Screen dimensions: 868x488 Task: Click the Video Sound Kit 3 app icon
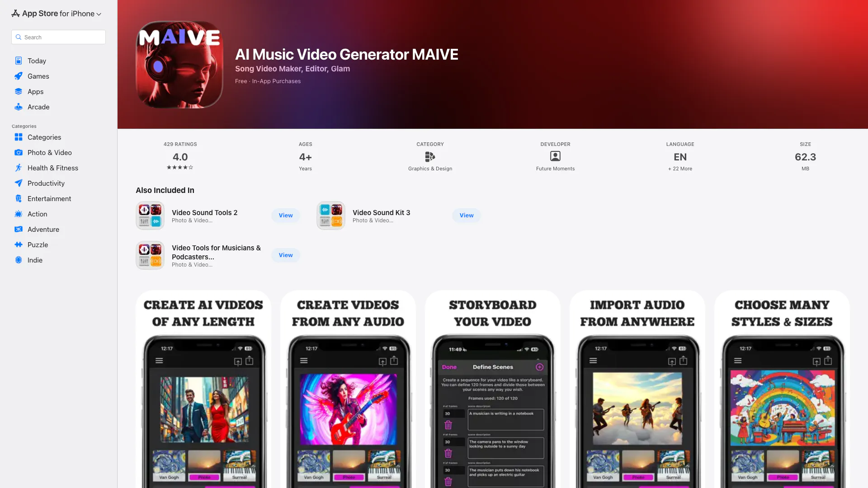330,215
